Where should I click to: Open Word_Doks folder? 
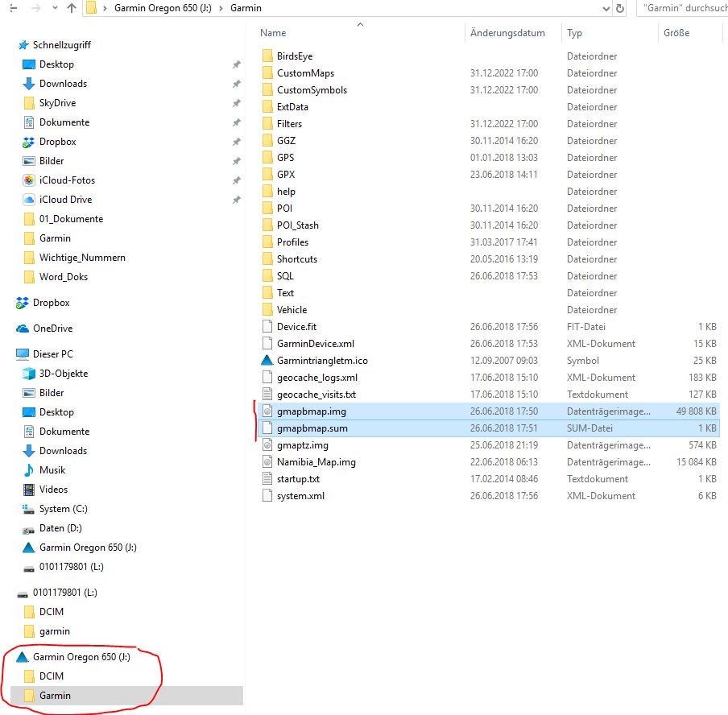[x=64, y=277]
